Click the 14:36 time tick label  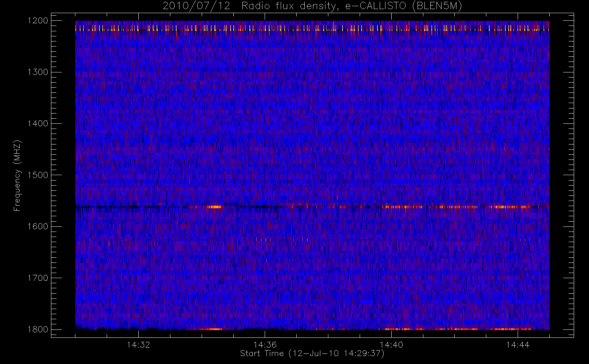point(265,345)
